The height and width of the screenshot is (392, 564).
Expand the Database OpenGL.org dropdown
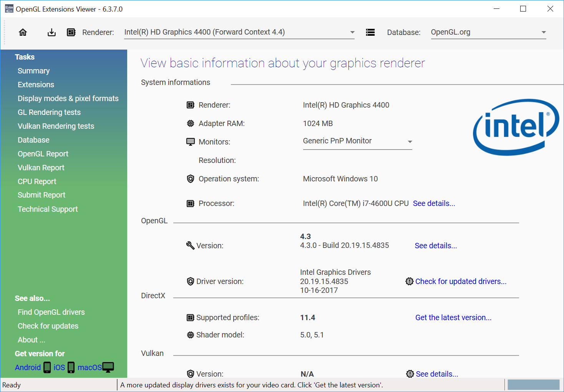click(x=543, y=32)
